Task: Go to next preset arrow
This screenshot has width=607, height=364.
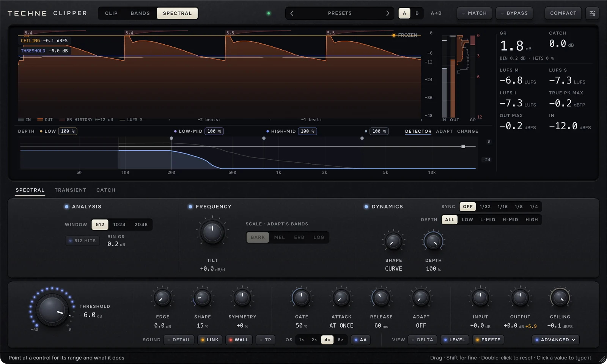Action: [x=387, y=13]
